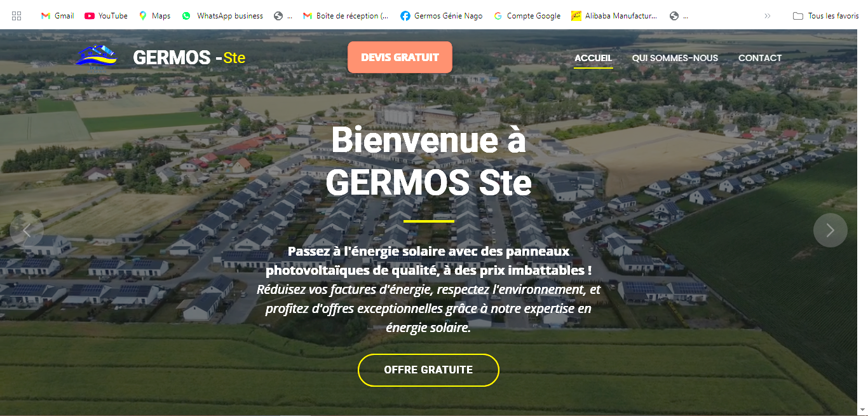This screenshot has height=416, width=868.
Task: Expand hidden bookmarks with double chevron
Action: coord(768,16)
